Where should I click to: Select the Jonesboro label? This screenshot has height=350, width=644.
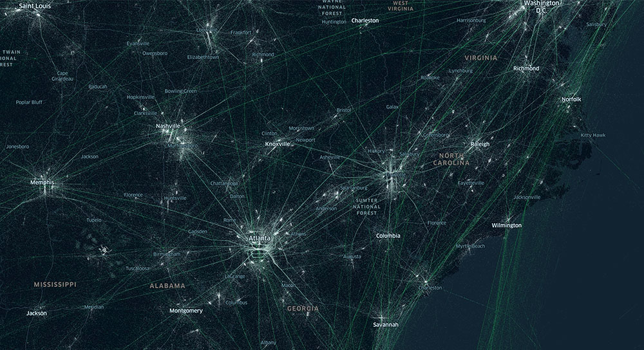(17, 147)
